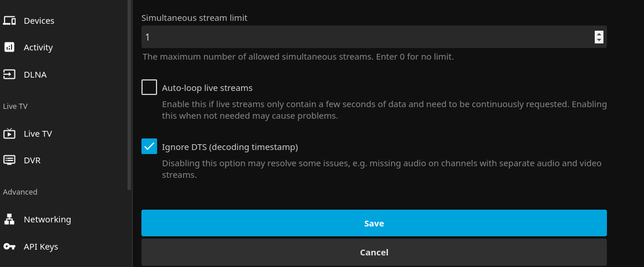The height and width of the screenshot is (267, 644).
Task: Open the DVR settings section
Action: (32, 160)
